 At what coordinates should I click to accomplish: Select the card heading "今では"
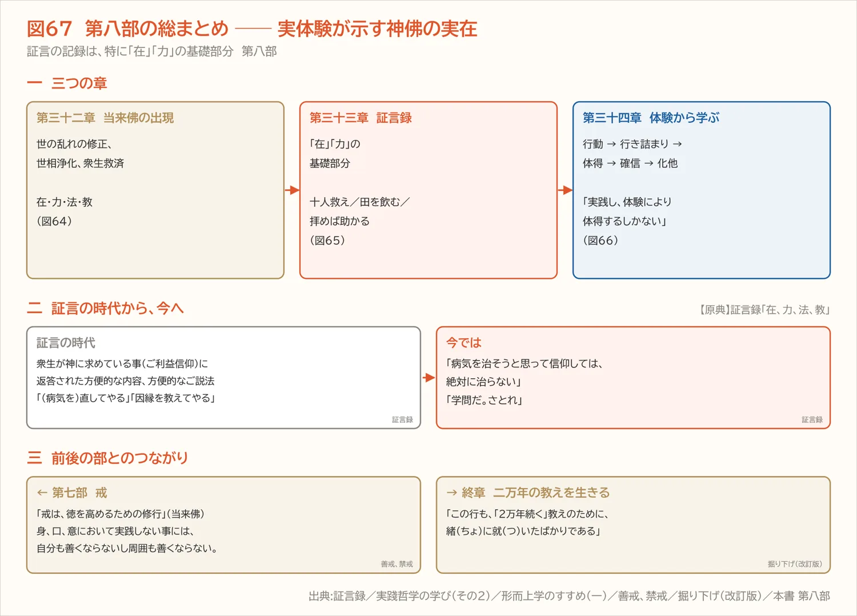[463, 343]
